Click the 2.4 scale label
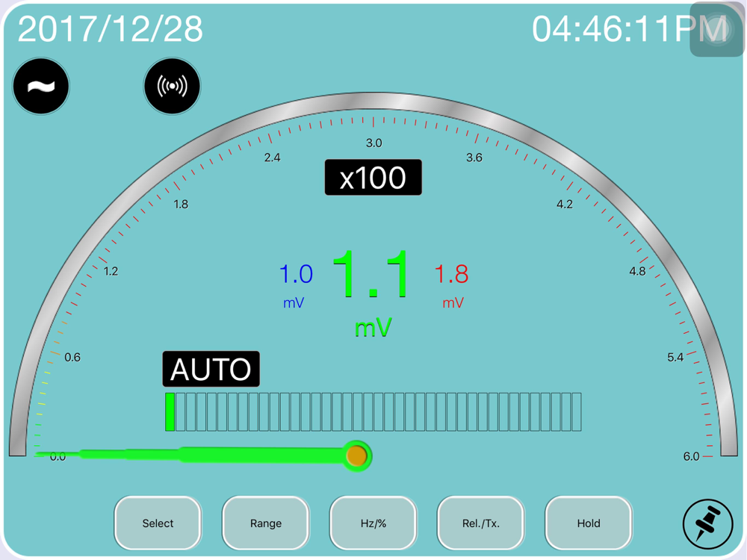Screen dimensions: 747x560 tap(273, 158)
